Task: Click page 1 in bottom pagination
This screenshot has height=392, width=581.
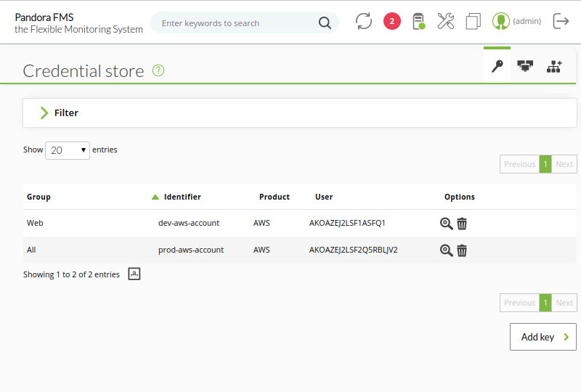Action: point(545,303)
